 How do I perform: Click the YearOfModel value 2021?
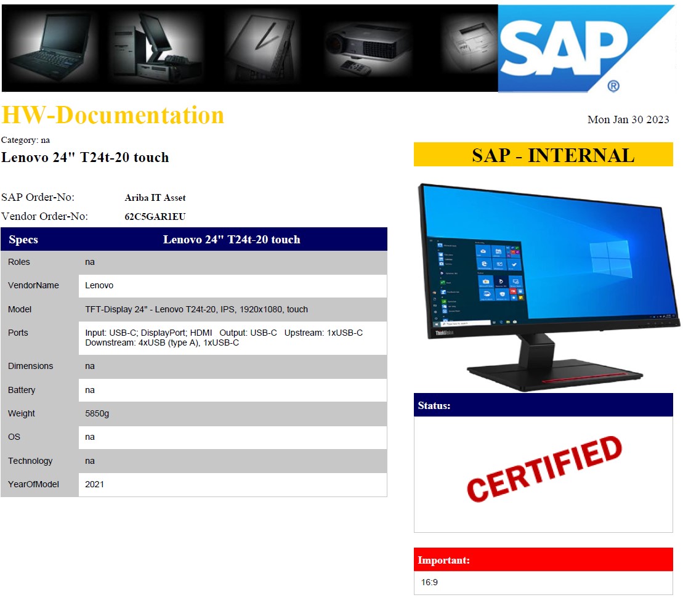(x=94, y=484)
